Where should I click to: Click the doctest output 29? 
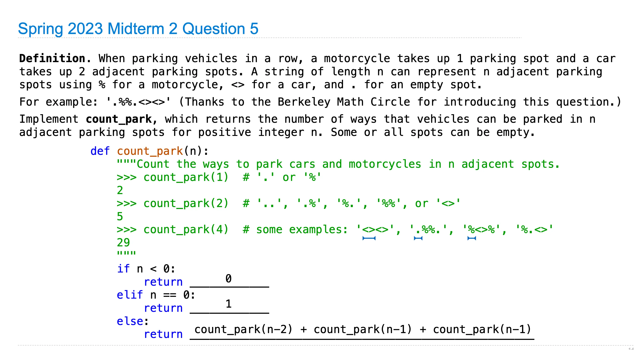123,242
